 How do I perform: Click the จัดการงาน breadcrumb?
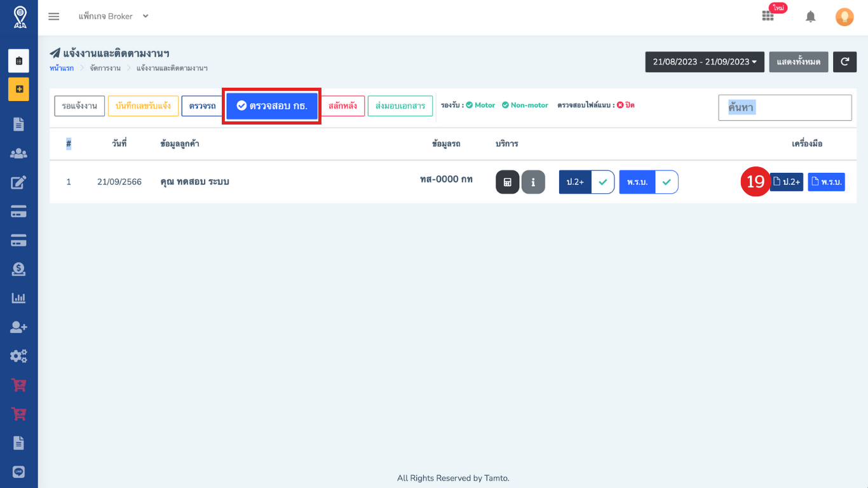coord(105,68)
